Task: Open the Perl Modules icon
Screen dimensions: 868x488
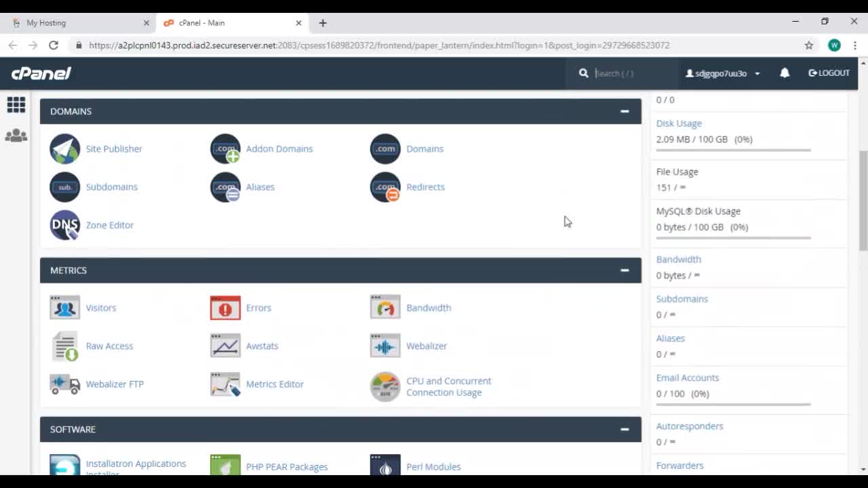Action: click(385, 465)
